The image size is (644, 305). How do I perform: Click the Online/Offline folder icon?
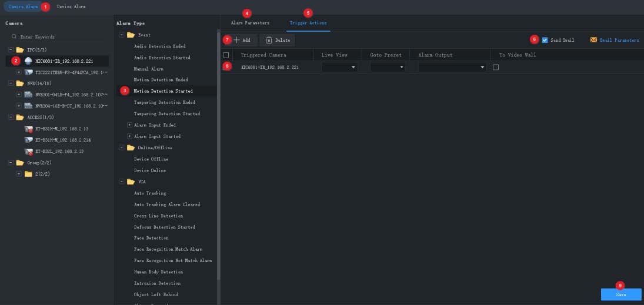coord(131,148)
